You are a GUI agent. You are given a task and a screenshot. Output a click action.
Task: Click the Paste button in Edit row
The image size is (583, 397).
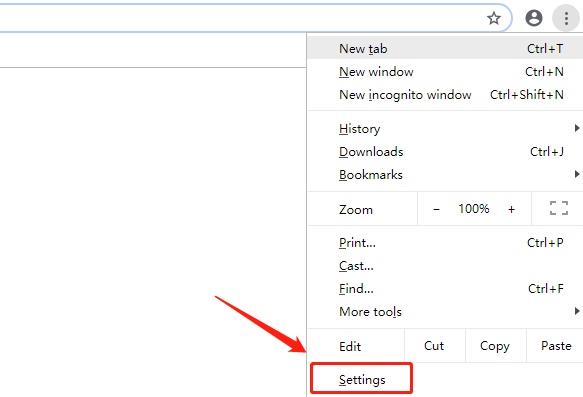(x=555, y=346)
